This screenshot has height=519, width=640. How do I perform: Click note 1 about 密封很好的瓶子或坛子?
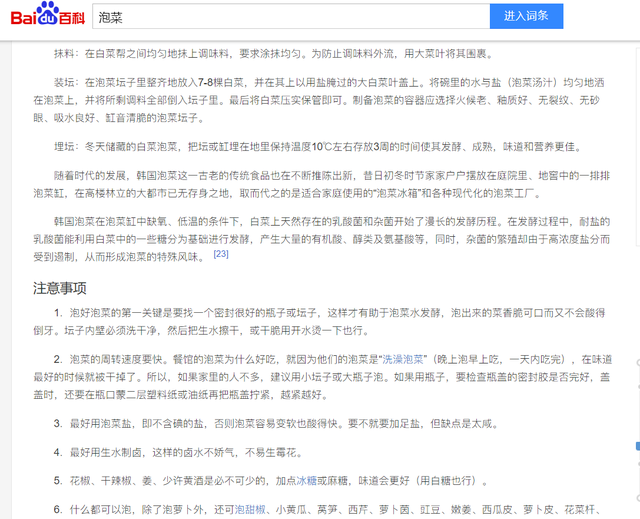pyautogui.click(x=320, y=322)
